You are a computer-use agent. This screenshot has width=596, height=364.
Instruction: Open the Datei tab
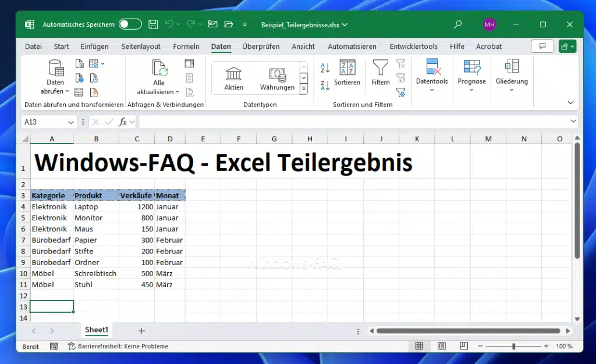coord(33,47)
